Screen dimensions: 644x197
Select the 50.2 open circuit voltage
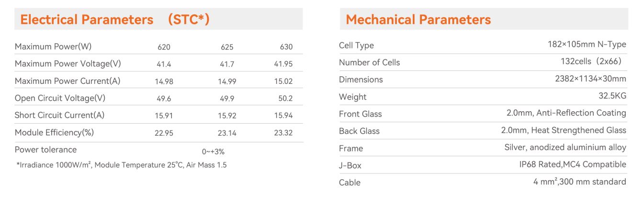[285, 98]
